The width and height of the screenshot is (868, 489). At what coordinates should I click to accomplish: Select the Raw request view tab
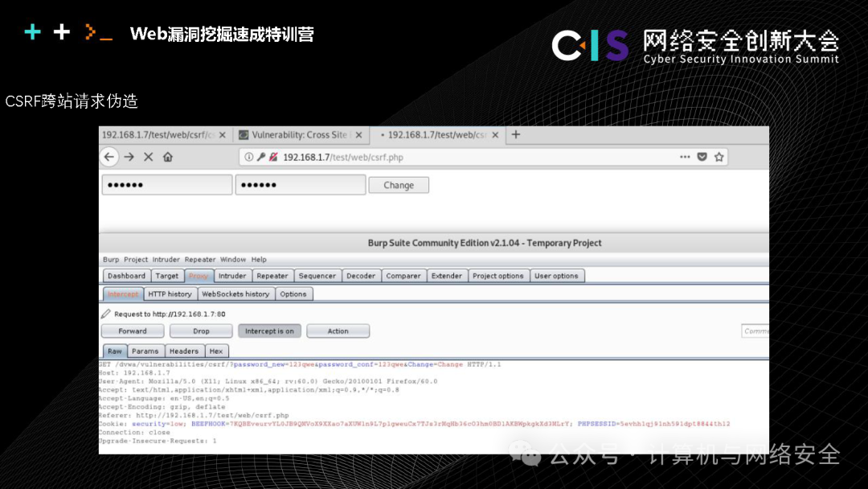(x=115, y=351)
